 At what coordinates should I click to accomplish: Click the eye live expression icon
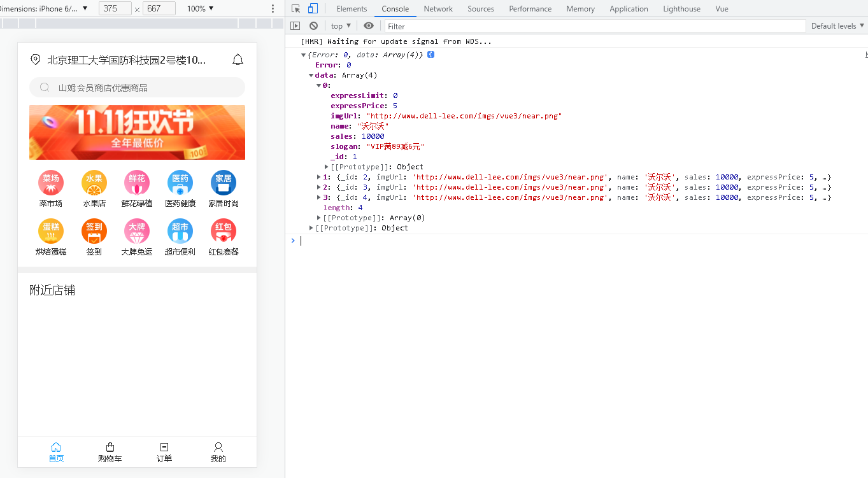pos(368,26)
